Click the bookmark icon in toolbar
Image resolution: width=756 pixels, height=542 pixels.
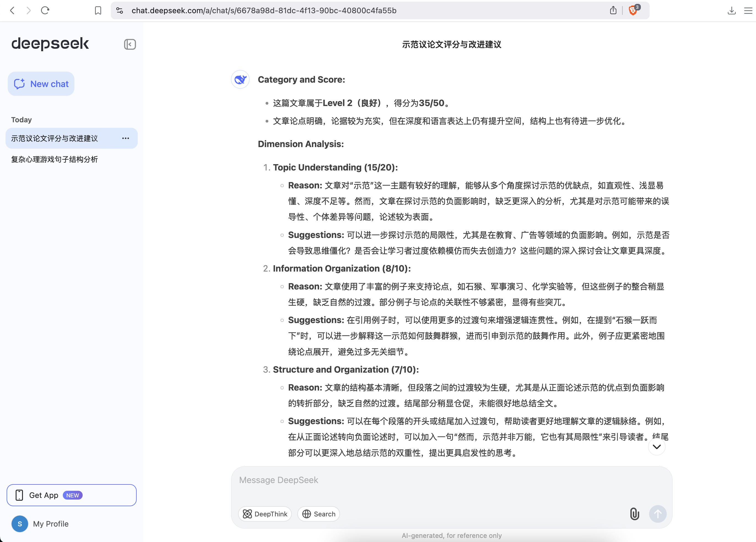point(98,10)
